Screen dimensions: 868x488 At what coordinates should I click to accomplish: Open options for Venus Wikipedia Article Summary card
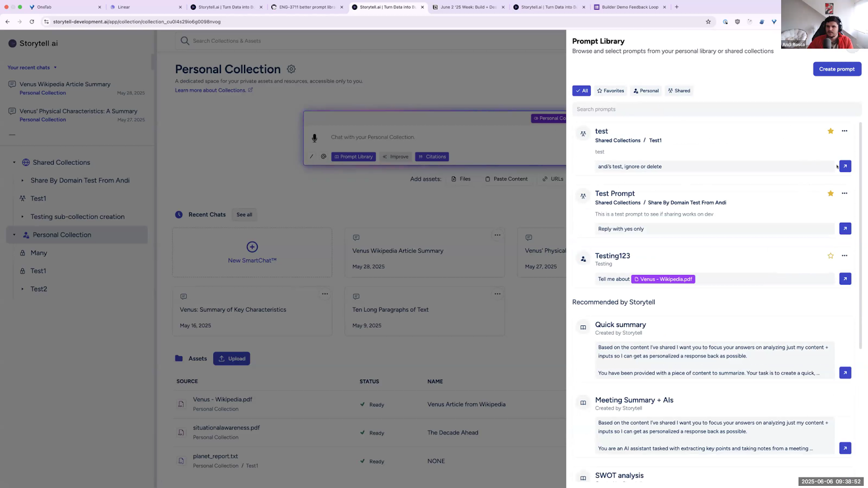[497, 235]
